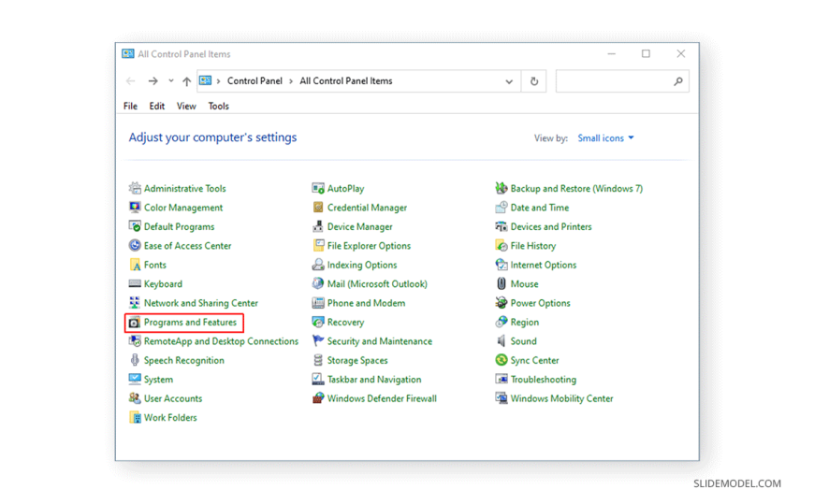
Task: Open Windows Mobility Center link
Action: pos(561,398)
